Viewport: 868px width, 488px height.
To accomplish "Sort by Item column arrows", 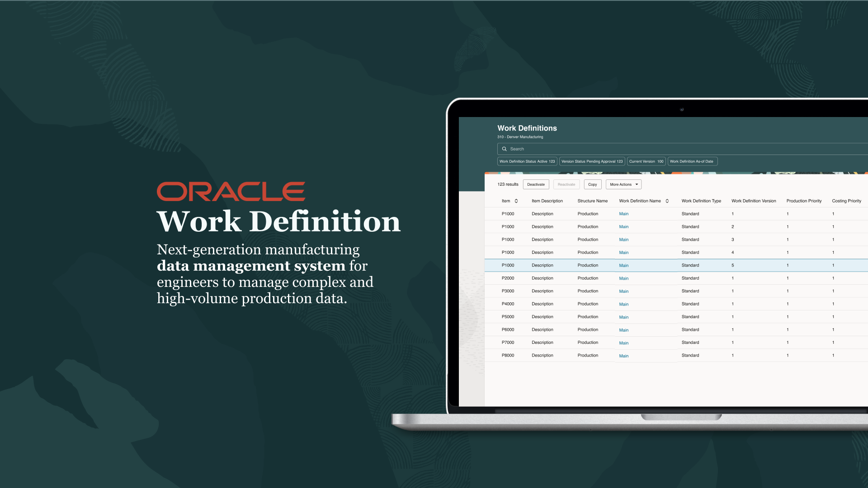I will pos(516,201).
